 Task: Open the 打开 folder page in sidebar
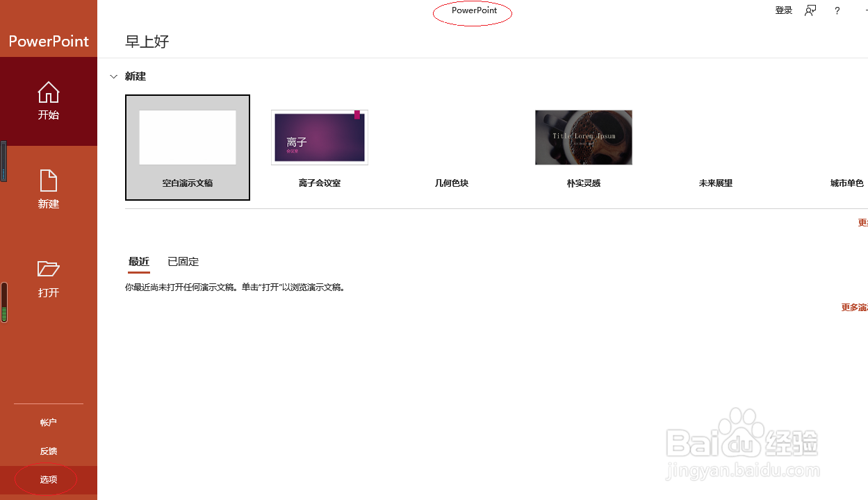(x=49, y=278)
